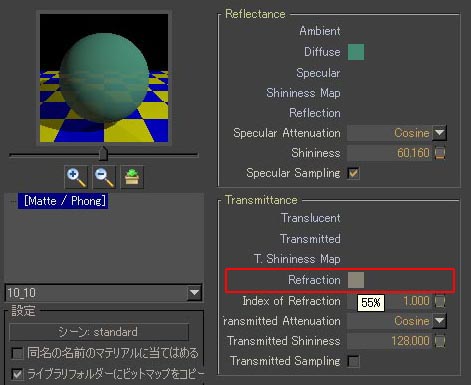
Task: Click the Diffuse green color swatch
Action: click(x=356, y=52)
